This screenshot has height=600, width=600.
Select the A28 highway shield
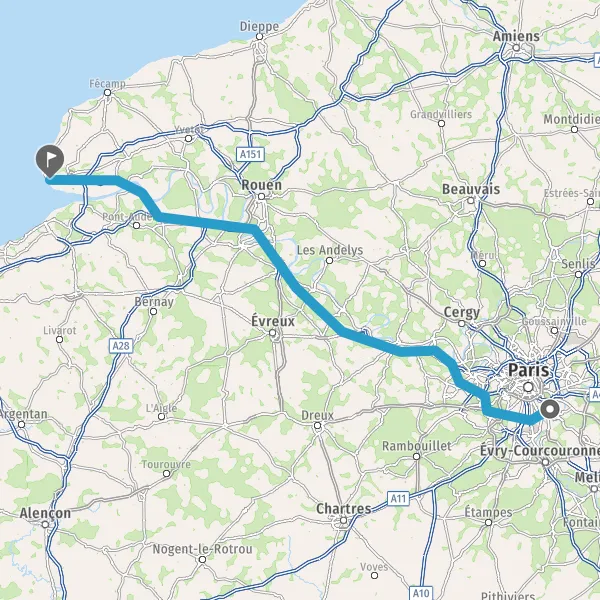tap(121, 346)
